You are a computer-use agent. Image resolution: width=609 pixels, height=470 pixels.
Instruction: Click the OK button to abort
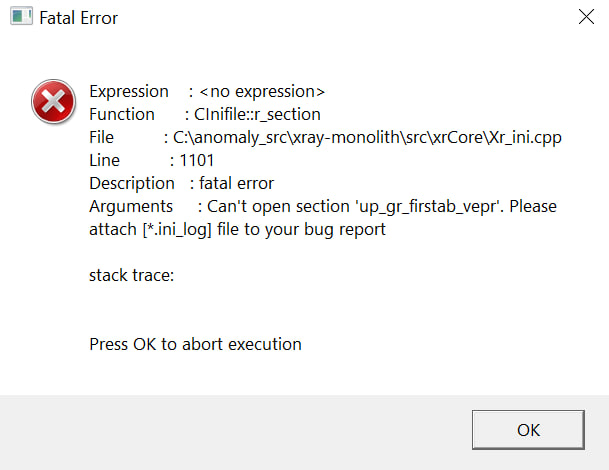(x=528, y=430)
